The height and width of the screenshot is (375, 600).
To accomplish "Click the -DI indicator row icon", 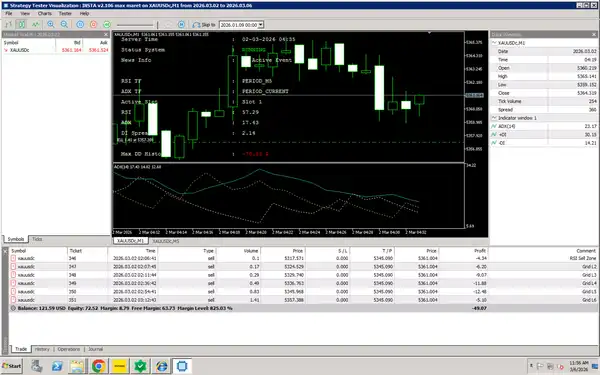I will 494,143.
